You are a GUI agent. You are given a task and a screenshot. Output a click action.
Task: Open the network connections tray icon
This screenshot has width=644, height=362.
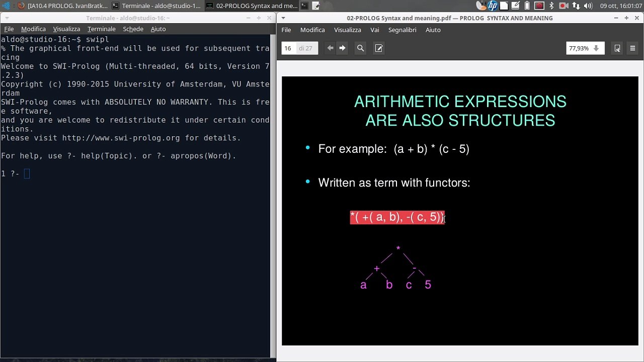(x=576, y=6)
